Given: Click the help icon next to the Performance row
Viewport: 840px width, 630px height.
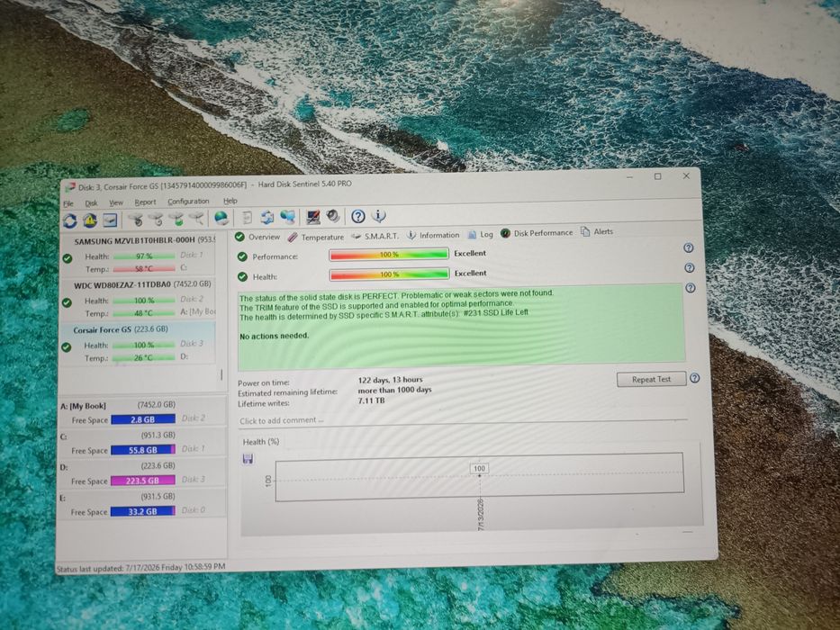Looking at the screenshot, I should pos(689,248).
